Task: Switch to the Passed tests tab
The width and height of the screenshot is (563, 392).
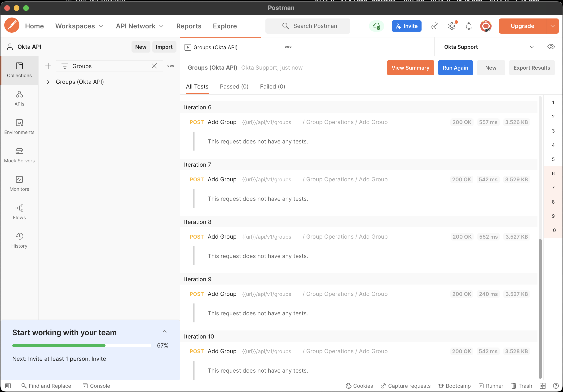Action: [x=234, y=86]
